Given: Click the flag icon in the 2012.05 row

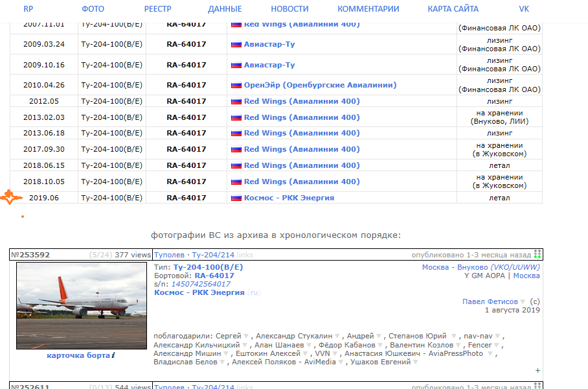Looking at the screenshot, I should point(236,101).
